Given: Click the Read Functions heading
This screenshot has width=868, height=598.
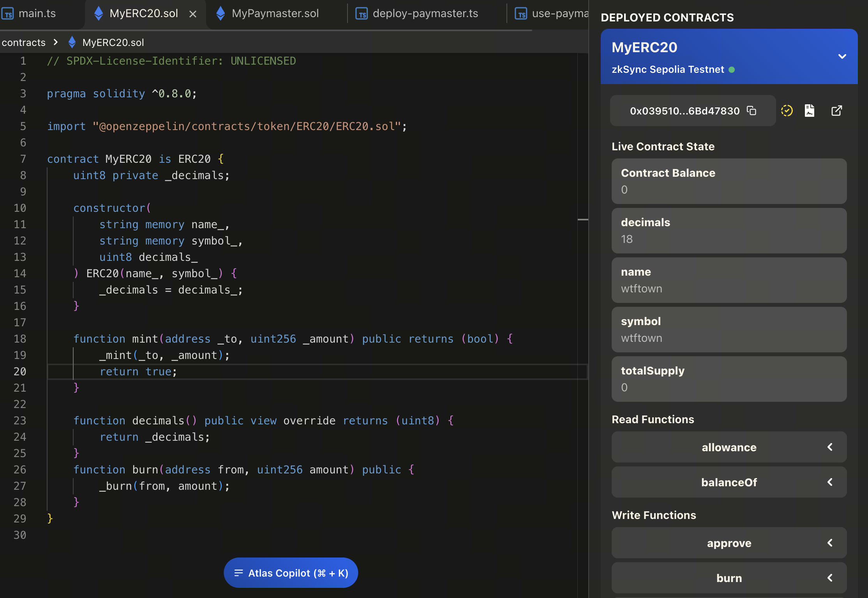Looking at the screenshot, I should tap(653, 419).
